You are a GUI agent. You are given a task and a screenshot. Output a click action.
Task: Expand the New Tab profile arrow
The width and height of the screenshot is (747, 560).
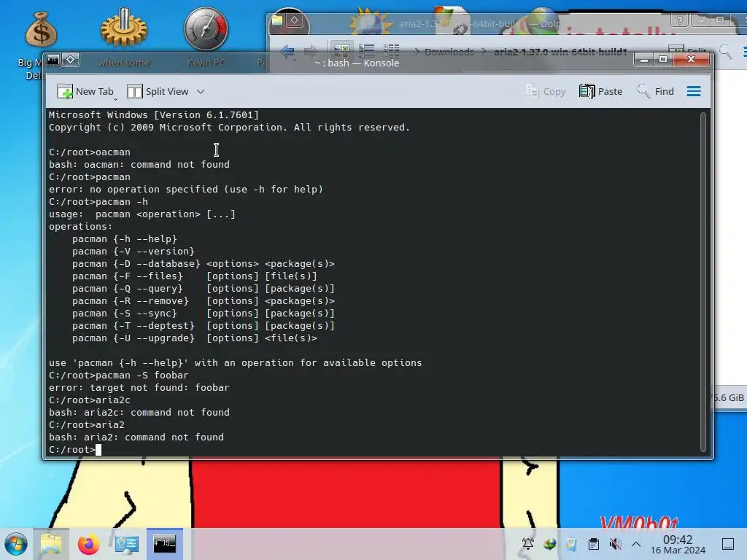click(x=115, y=99)
